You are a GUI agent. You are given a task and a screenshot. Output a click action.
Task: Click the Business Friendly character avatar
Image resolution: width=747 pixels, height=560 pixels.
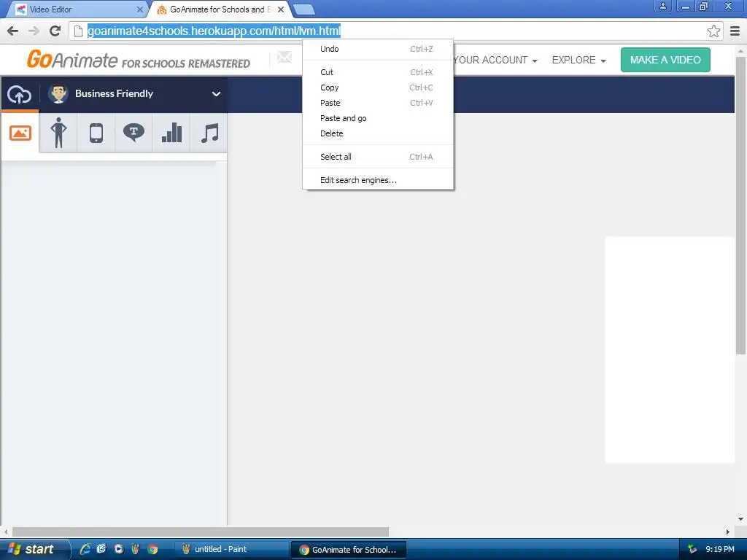coord(58,94)
